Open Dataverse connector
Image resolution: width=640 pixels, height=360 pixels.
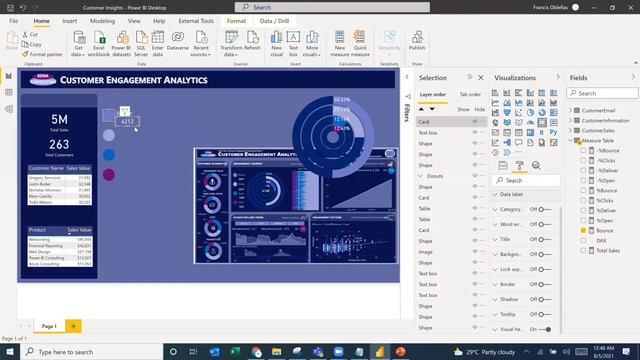(178, 41)
